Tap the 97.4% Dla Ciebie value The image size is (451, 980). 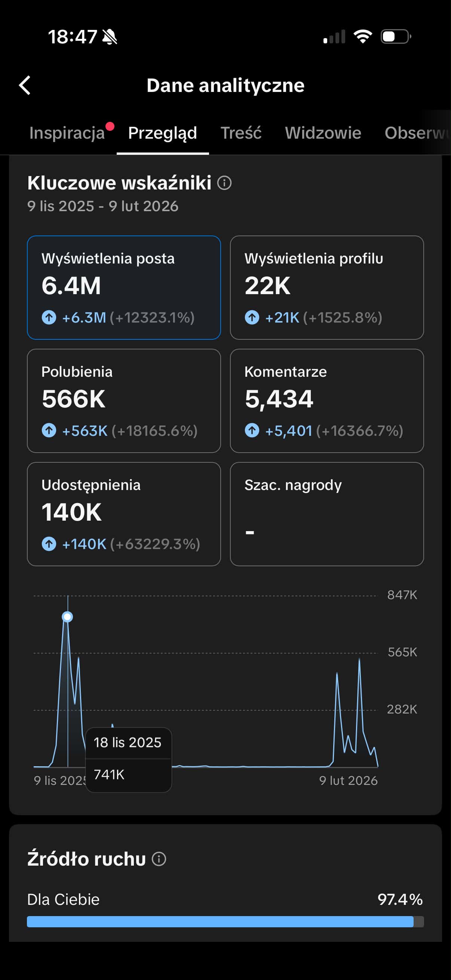[x=400, y=900]
